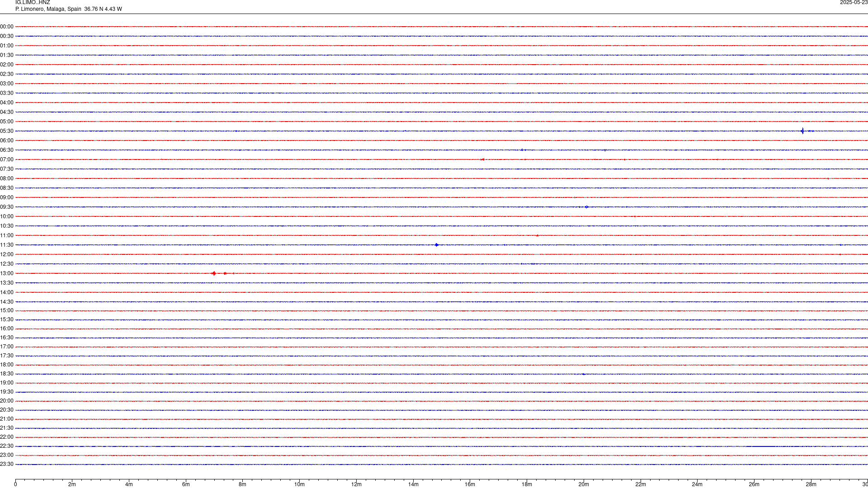Click the 16:30 trace time label
Viewport: 868px width, 488px height.
[7, 338]
